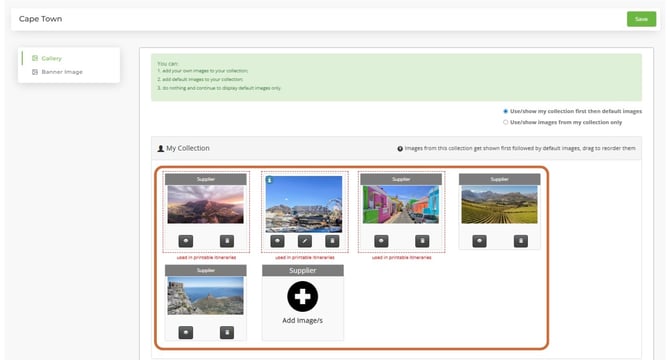Select 'Use/show my collection first then default images'
Image resolution: width=670 pixels, height=360 pixels.
click(505, 111)
